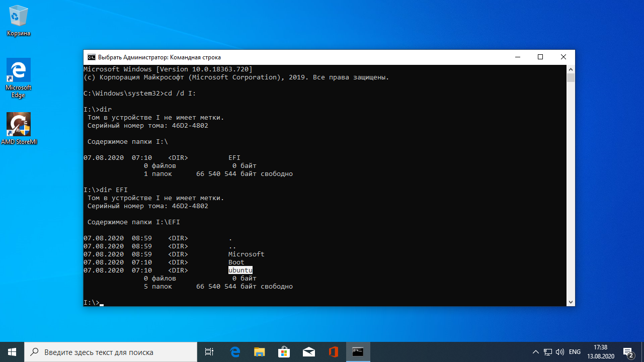Open the Action Center notifications
644x362 pixels.
(x=628, y=352)
